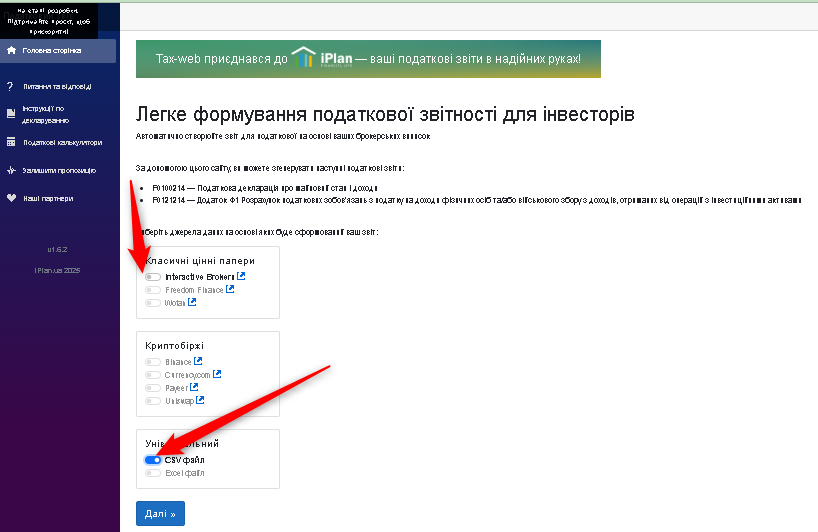The height and width of the screenshot is (532, 818).
Task: Click the heart icon for partners
Action: click(11, 198)
